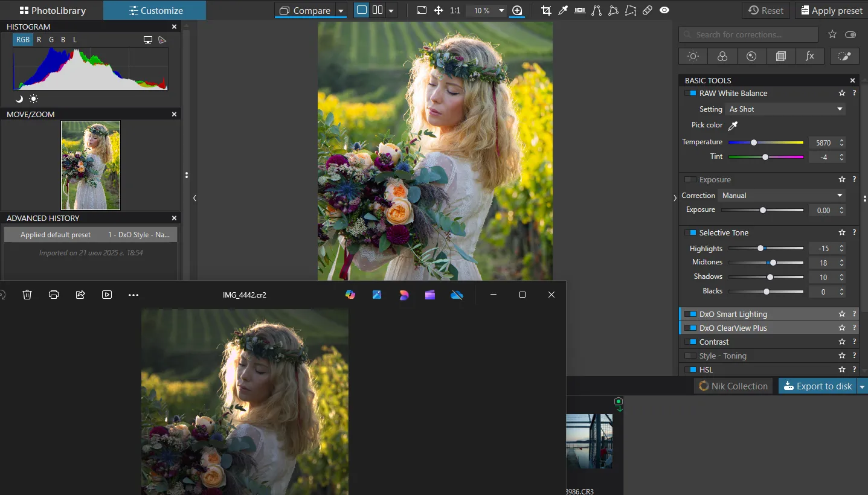Viewport: 868px width, 495px height.
Task: Open the Export to disk dropdown arrow
Action: (862, 386)
